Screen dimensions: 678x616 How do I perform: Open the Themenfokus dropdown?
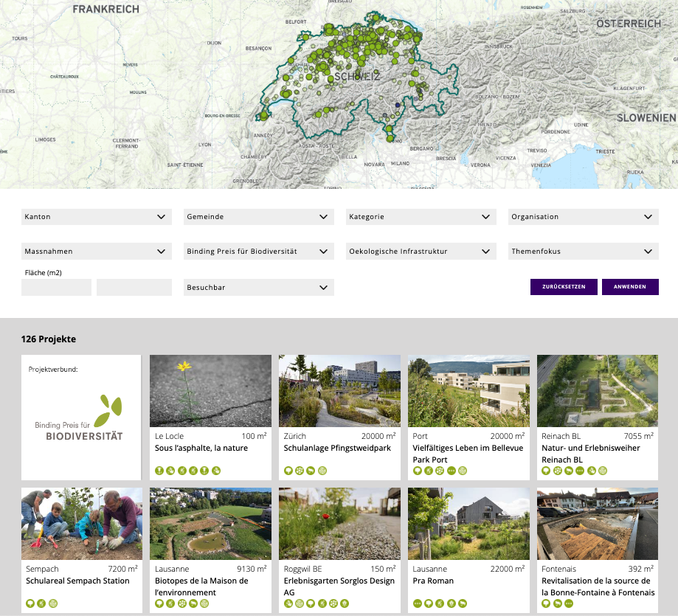coord(583,252)
